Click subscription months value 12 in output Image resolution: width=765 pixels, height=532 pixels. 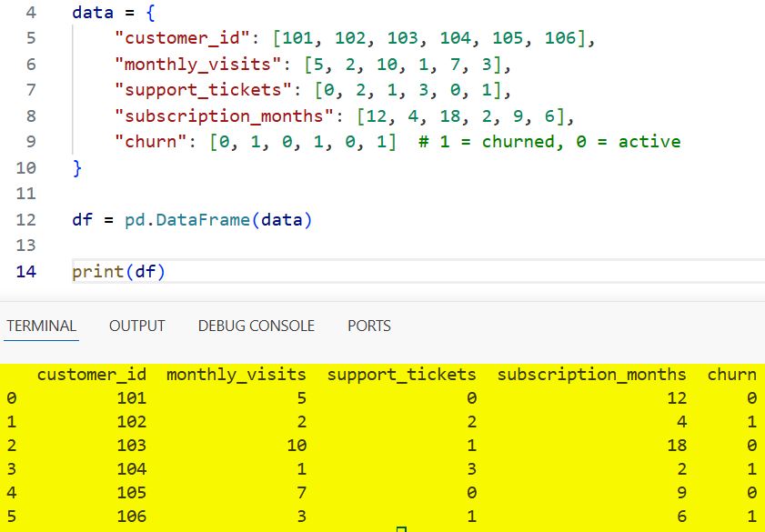(x=677, y=398)
